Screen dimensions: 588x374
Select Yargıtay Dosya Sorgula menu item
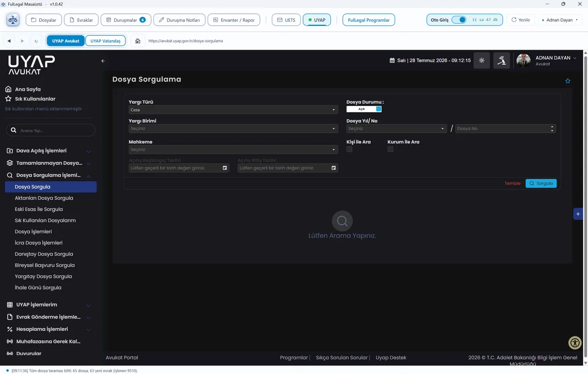pos(43,276)
